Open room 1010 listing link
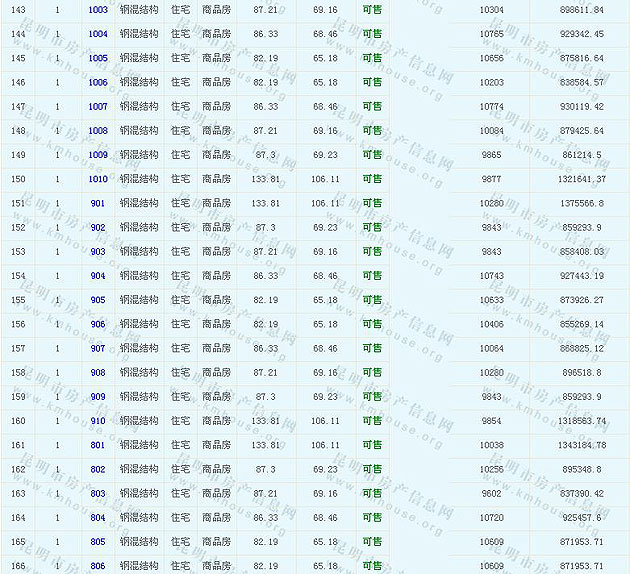 click(x=97, y=179)
